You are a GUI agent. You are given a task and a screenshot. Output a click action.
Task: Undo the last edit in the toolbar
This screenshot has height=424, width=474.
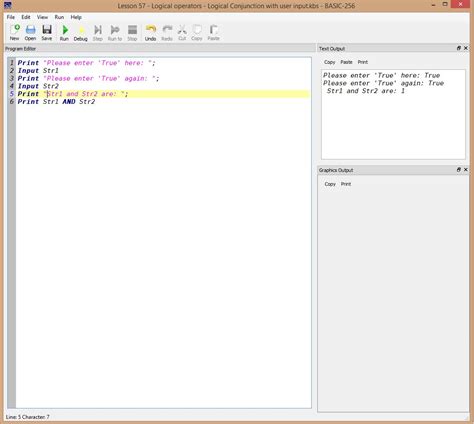150,33
